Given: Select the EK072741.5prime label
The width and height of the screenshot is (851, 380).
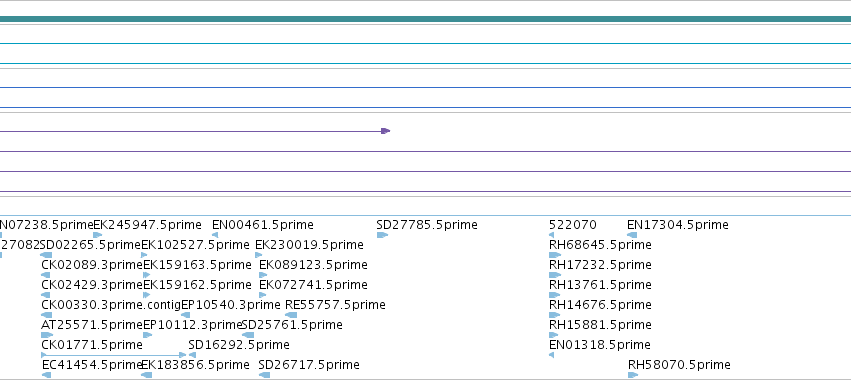Looking at the screenshot, I should click(x=313, y=285).
